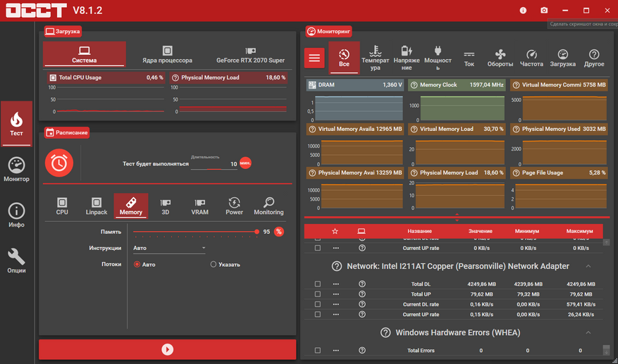Open the Монитор section in the sidebar
The width and height of the screenshot is (618, 364).
coord(16,170)
